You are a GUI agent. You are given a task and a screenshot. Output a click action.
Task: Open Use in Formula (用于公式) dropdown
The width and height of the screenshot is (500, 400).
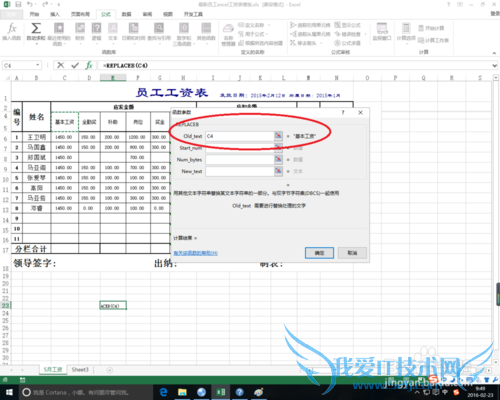tap(253, 34)
